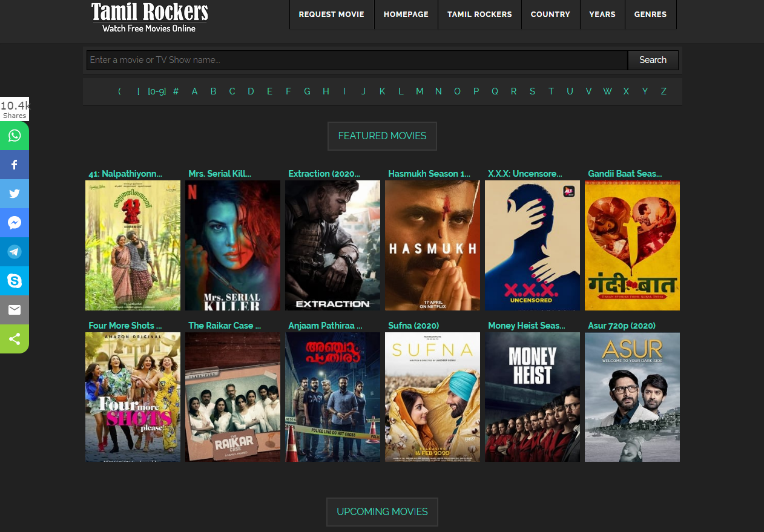
Task: Filter titles by the [0-9] link
Action: coord(157,91)
